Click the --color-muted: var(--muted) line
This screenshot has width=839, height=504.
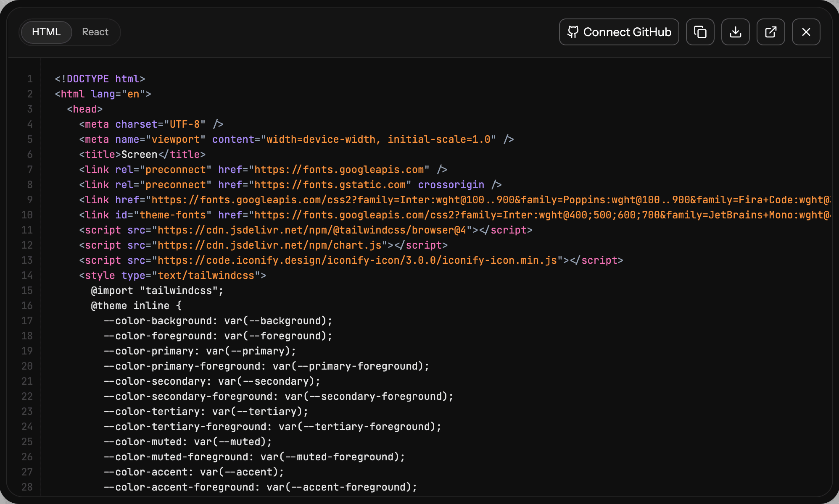coord(188,442)
